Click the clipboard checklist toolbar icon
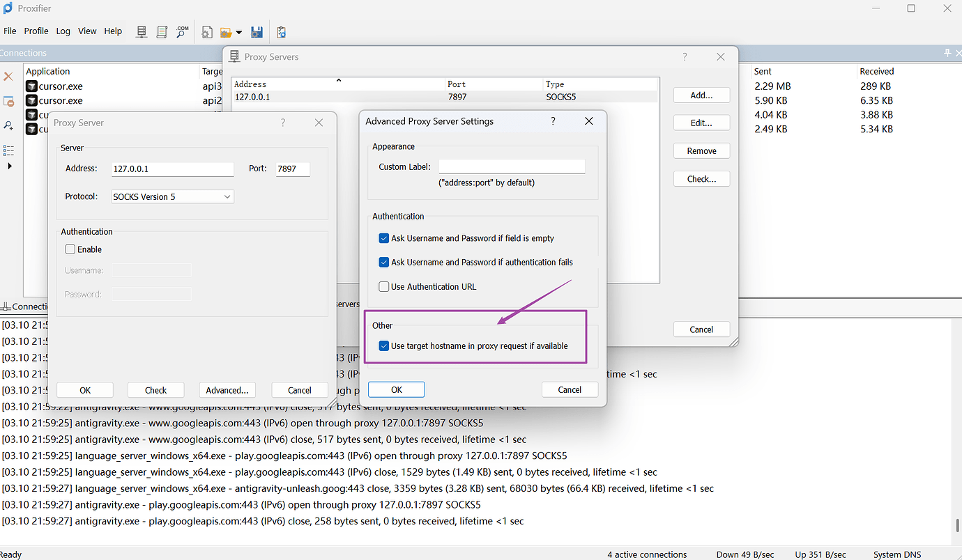Viewport: 962px width, 560px height. (x=281, y=32)
